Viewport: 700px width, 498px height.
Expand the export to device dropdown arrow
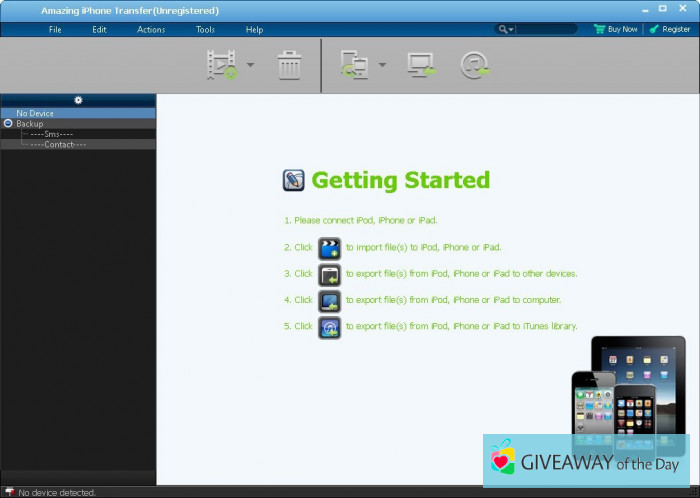click(x=382, y=66)
